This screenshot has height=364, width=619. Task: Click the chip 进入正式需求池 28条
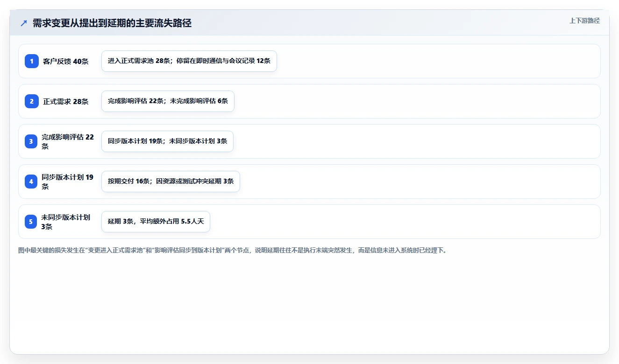tap(189, 61)
